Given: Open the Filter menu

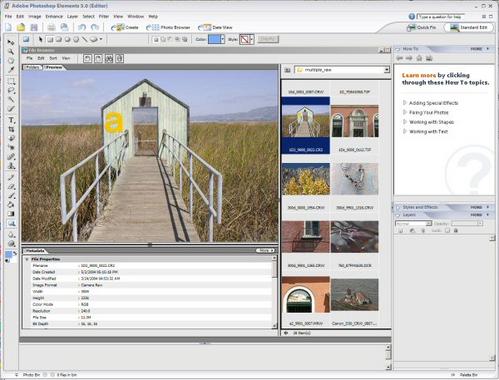Looking at the screenshot, I should point(104,16).
